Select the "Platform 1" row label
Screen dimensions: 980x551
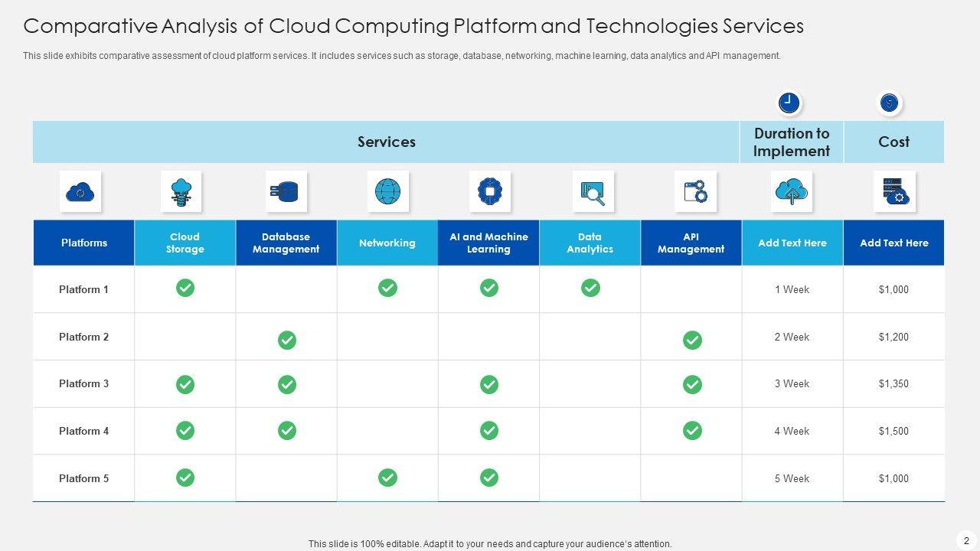pos(84,289)
